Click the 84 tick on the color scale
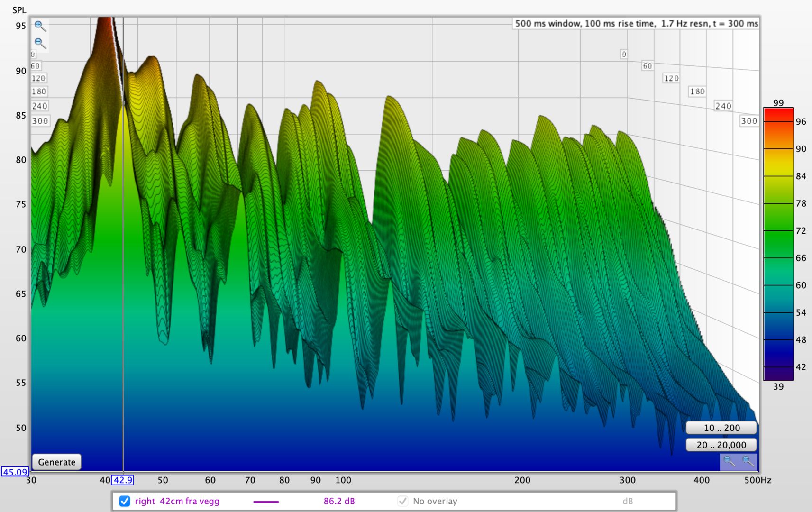Image resolution: width=812 pixels, height=512 pixels. pos(801,176)
